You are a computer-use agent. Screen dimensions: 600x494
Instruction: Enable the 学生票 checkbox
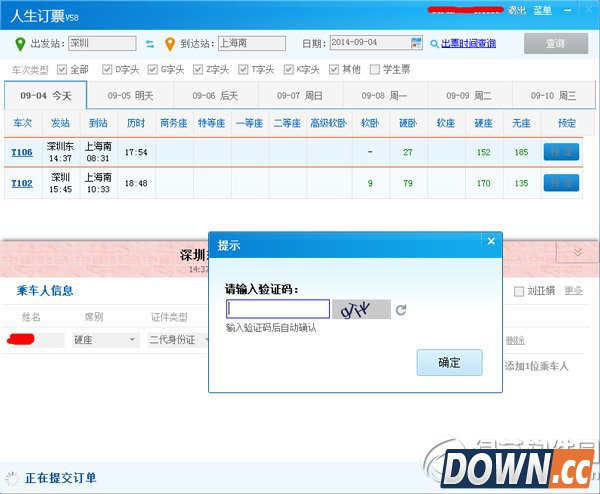click(375, 70)
